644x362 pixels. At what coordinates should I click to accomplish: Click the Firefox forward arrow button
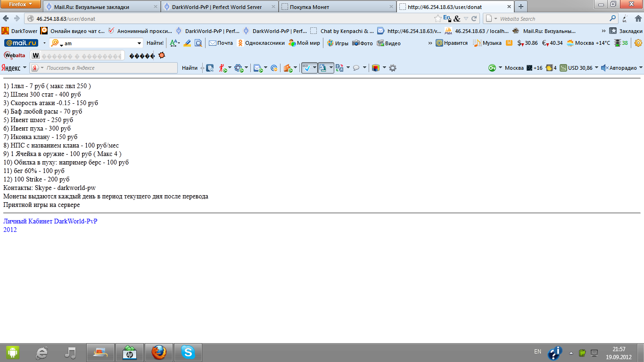(x=17, y=18)
